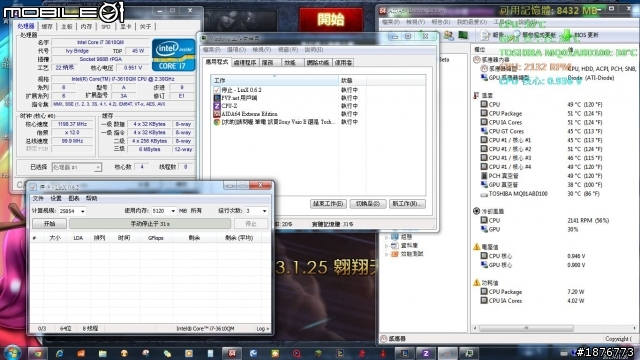This screenshot has width=640, height=360.
Task: Switch to Task Manager 使用者 tab
Action: tap(343, 63)
